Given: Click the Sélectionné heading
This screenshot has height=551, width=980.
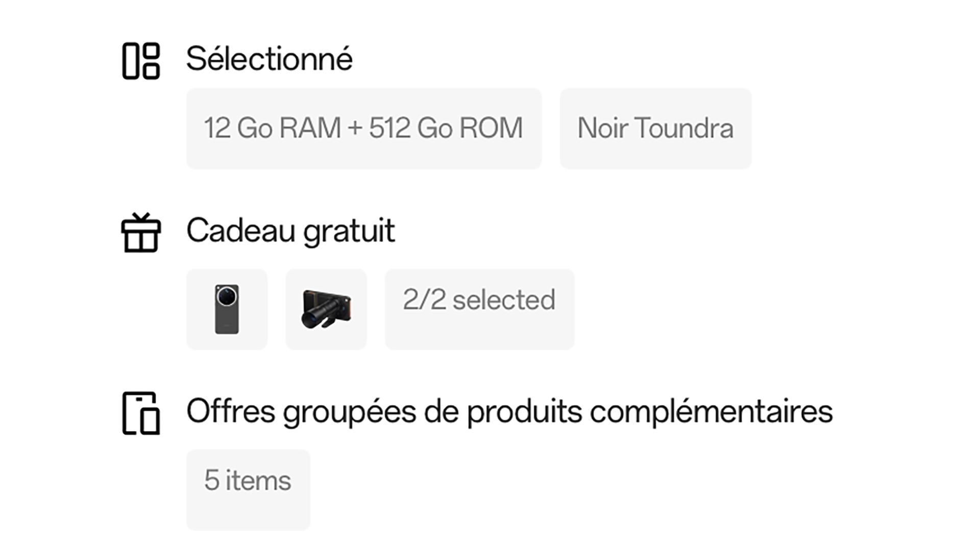Looking at the screenshot, I should 269,59.
